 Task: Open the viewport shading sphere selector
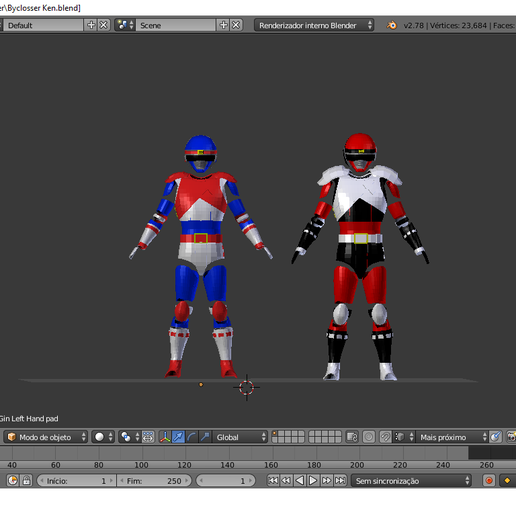coord(103,437)
